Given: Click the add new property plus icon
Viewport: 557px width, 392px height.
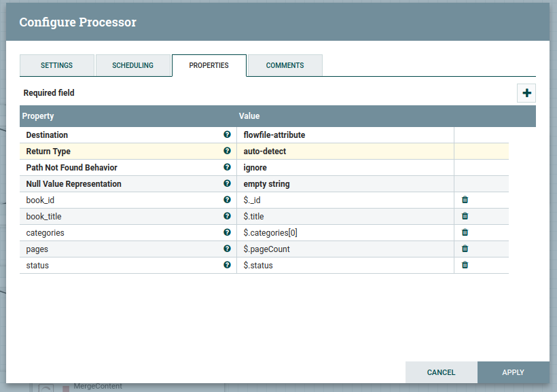Looking at the screenshot, I should click(526, 93).
